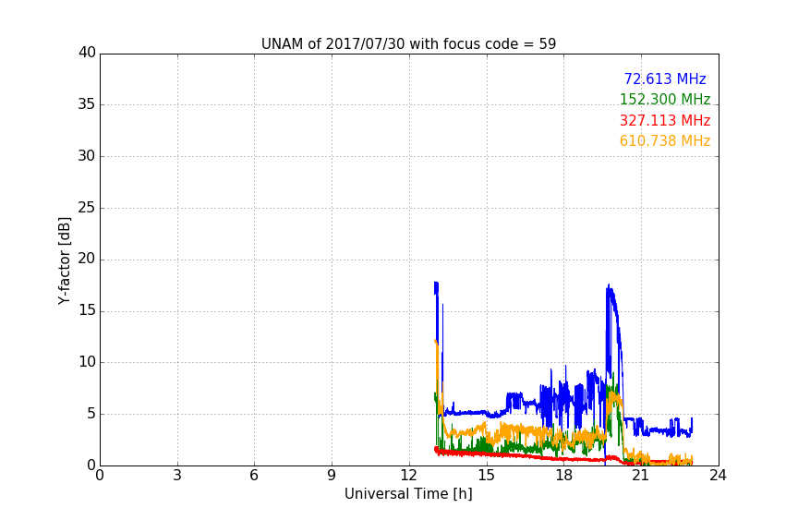Click the 'Universal Time [h]' axis label
798x532 pixels.
(x=408, y=494)
